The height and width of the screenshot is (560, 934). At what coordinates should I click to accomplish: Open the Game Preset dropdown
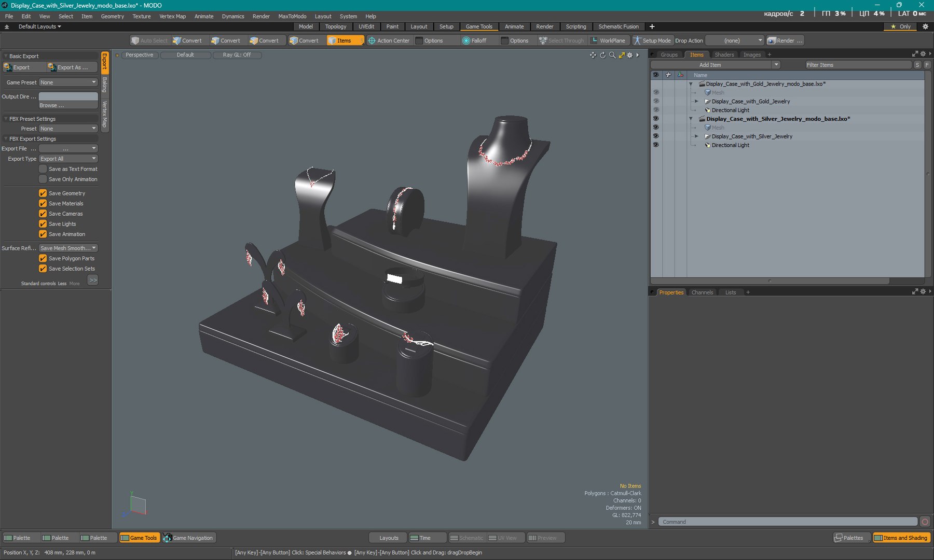[68, 82]
